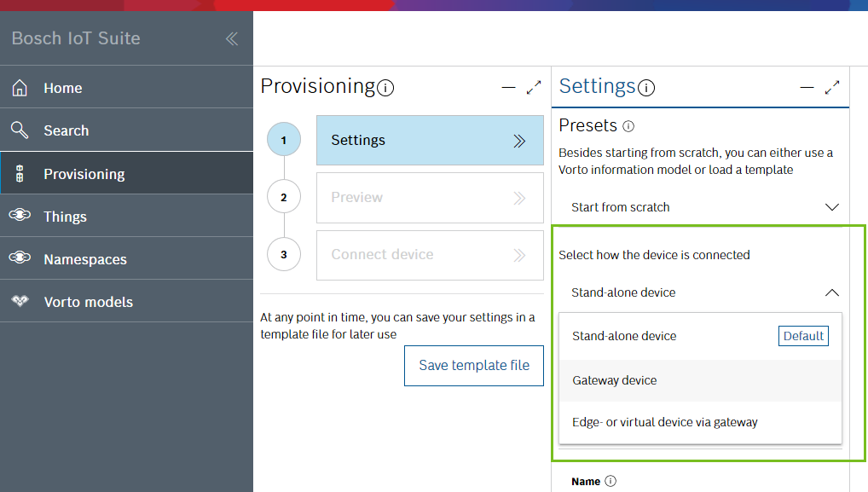Choose Edge- or virtual device via gateway
This screenshot has width=868, height=492.
point(700,422)
